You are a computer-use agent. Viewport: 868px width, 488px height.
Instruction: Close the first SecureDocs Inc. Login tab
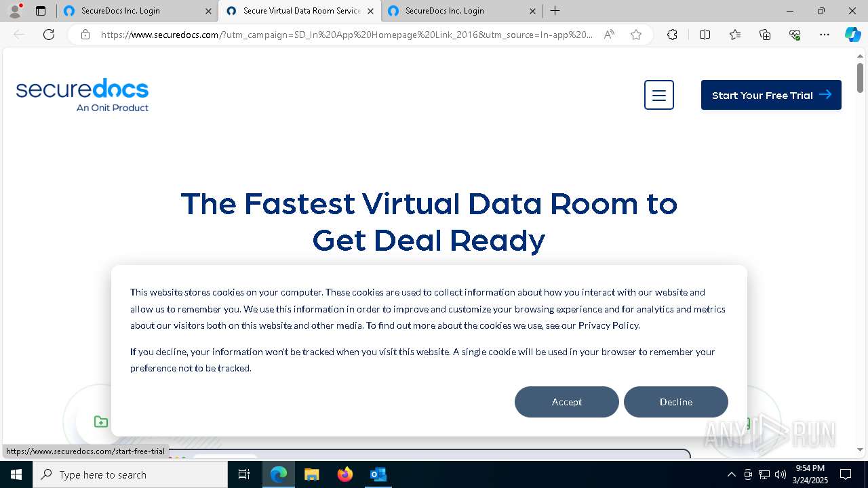pos(208,11)
